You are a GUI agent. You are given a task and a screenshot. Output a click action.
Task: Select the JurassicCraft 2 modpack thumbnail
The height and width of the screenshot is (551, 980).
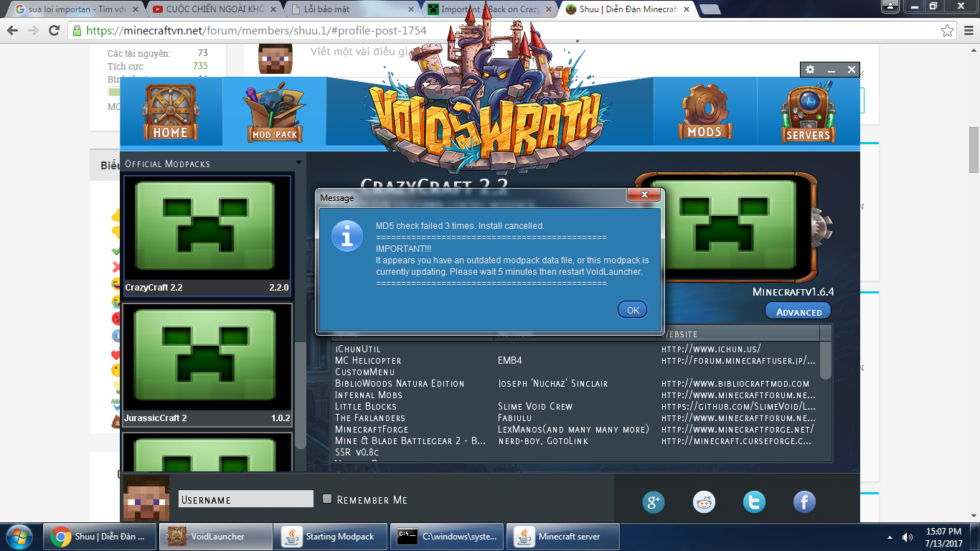(x=207, y=365)
